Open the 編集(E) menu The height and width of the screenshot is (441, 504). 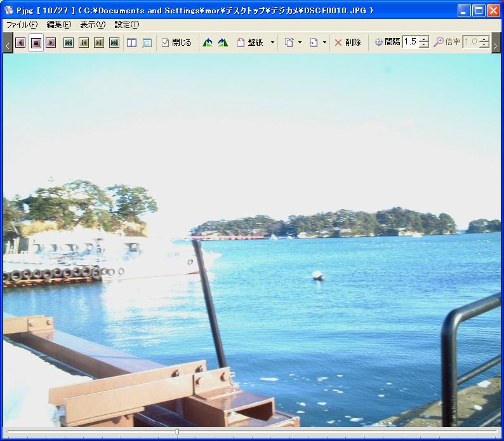[x=59, y=25]
